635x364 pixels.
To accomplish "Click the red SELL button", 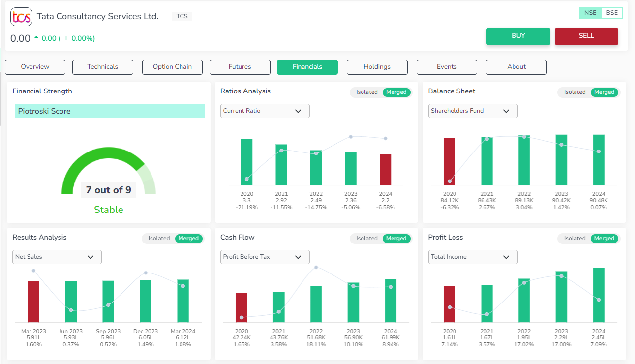I will coord(586,36).
